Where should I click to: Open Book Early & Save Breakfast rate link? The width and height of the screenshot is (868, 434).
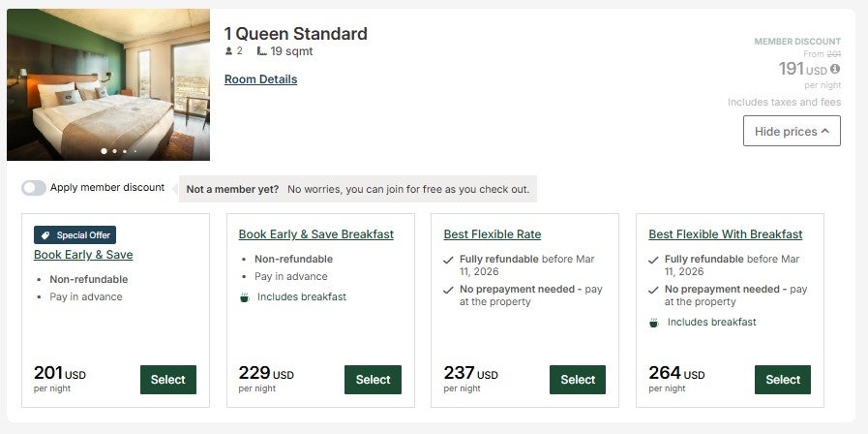point(315,234)
